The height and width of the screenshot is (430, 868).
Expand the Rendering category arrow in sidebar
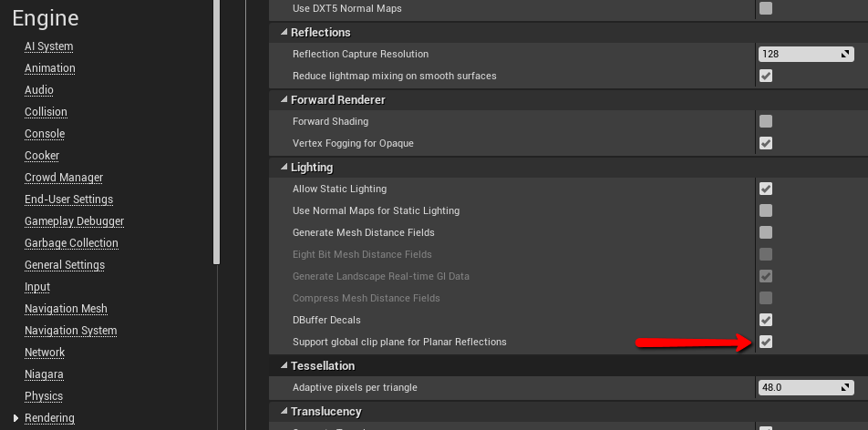[15, 418]
